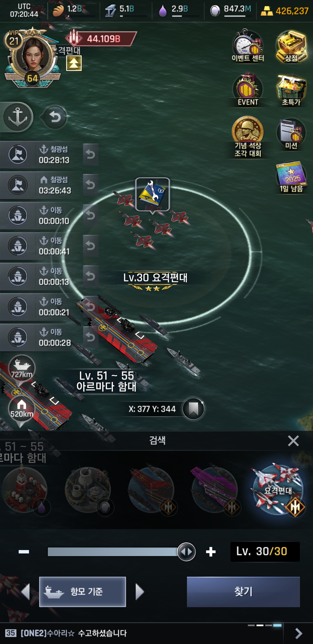The width and height of the screenshot is (313, 644).
Task: Open the 이벤트 센터 stopwatch icon
Action: [x=248, y=46]
